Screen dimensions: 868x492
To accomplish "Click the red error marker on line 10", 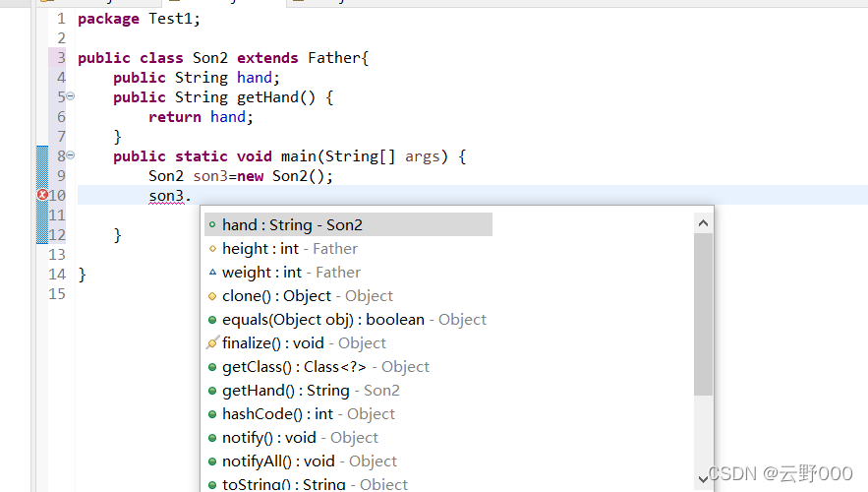I will tap(42, 195).
